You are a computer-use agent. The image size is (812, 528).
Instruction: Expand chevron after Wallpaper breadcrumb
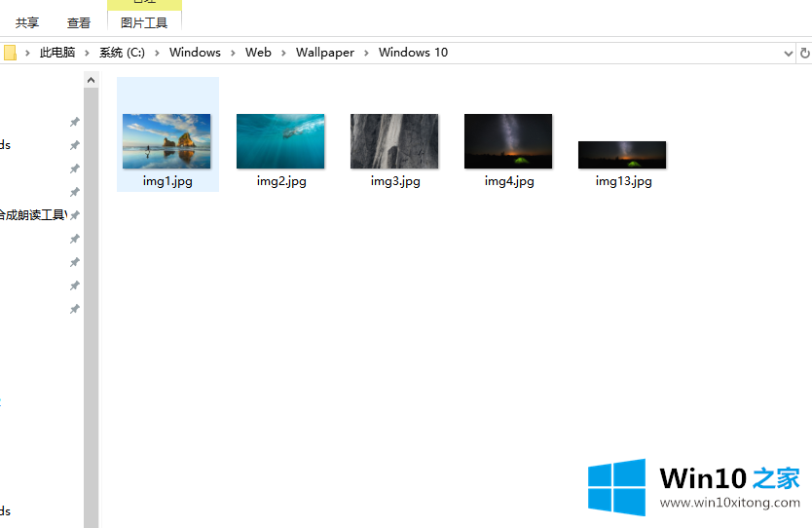click(x=366, y=53)
